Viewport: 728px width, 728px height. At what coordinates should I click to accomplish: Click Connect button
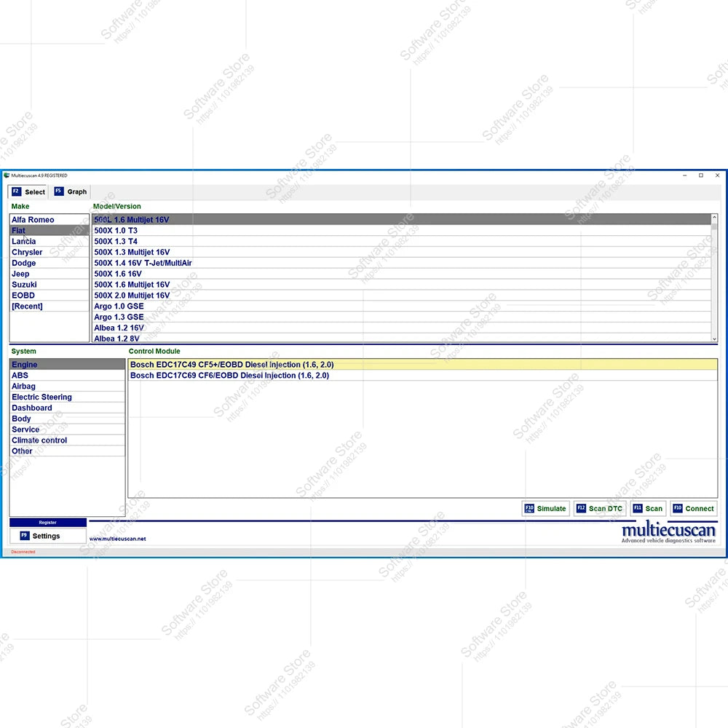click(x=694, y=508)
